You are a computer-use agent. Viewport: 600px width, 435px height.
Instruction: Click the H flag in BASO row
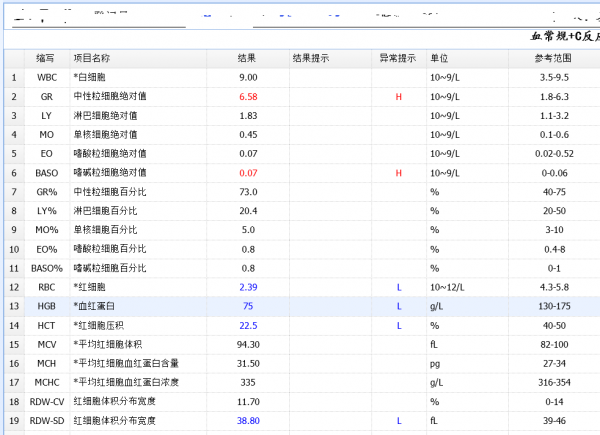click(399, 173)
